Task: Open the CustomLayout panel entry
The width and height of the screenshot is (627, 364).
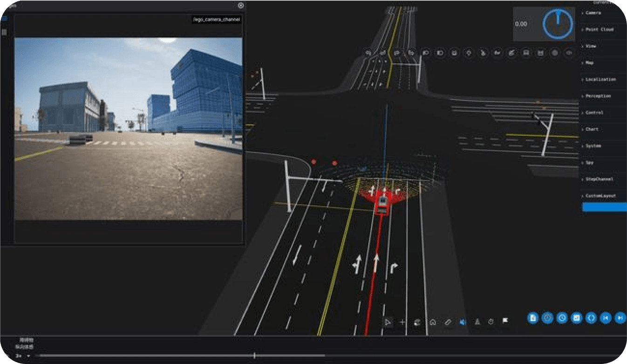Action: click(x=604, y=196)
